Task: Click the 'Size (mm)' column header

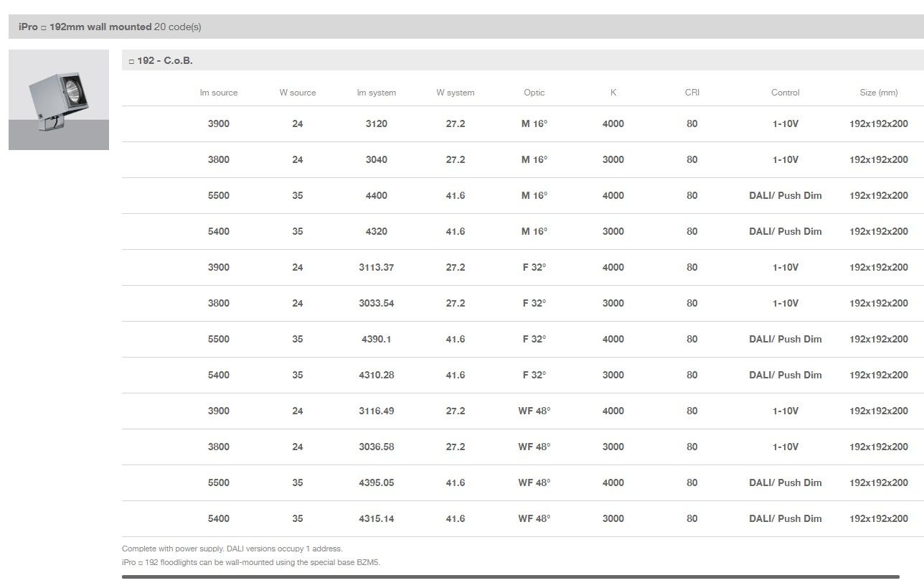Action: [879, 93]
